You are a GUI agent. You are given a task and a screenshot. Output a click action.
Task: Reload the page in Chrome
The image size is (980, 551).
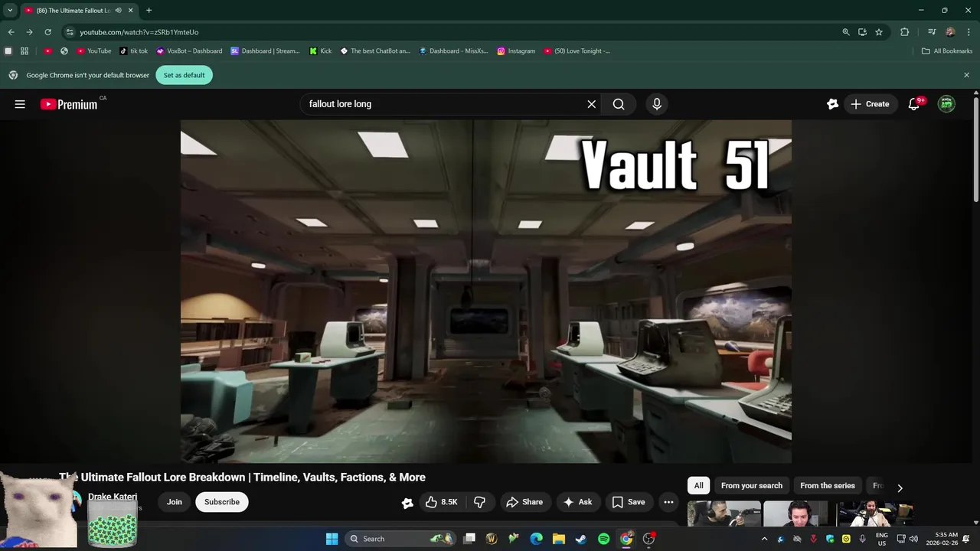pos(47,32)
